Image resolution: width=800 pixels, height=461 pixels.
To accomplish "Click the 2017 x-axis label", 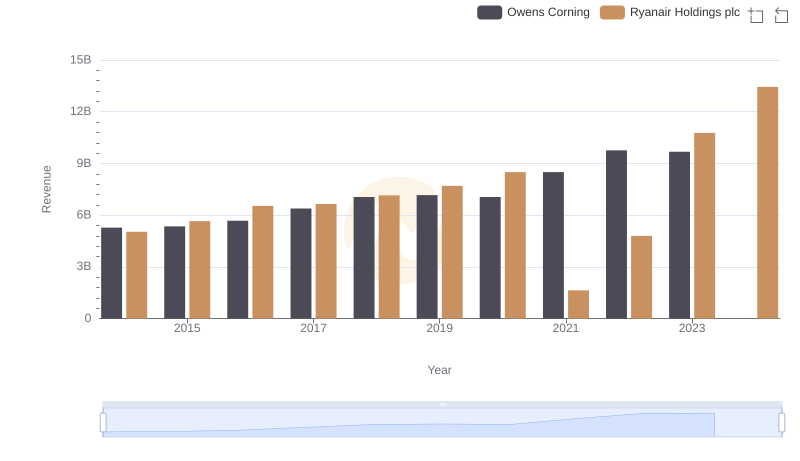I will [x=313, y=328].
